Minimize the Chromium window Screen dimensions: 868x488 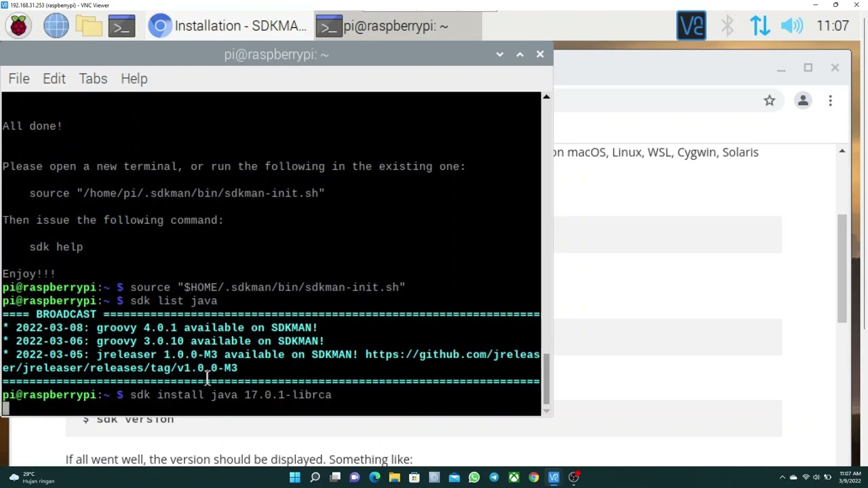click(x=781, y=68)
